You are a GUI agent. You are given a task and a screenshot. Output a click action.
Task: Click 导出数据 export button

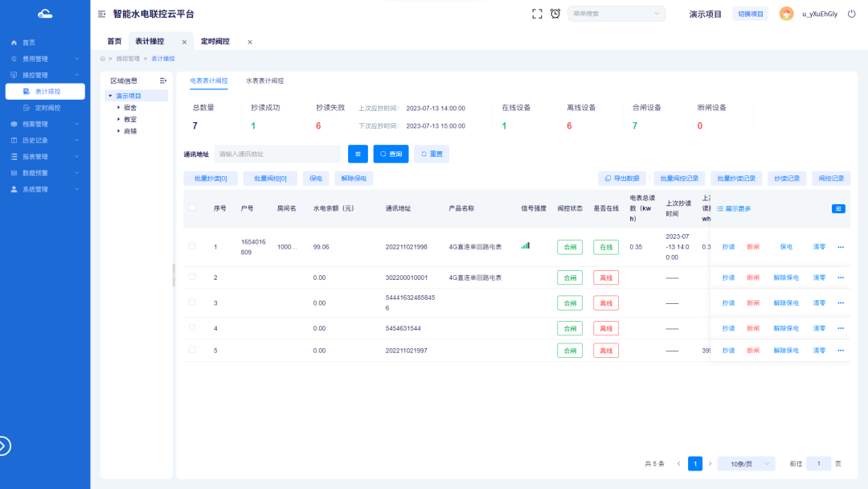[x=621, y=179]
